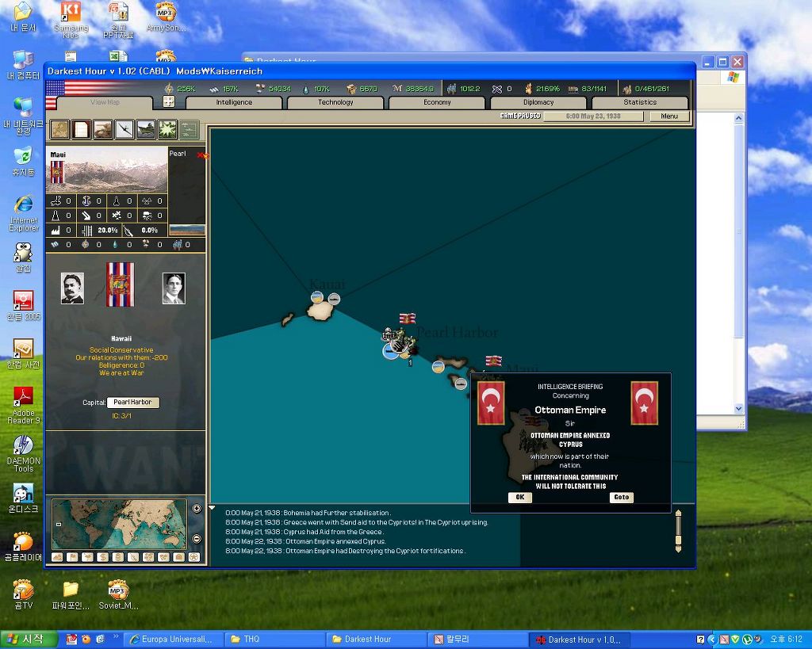Image resolution: width=812 pixels, height=649 pixels.
Task: Click the Pearl Harbor capital button
Action: pyautogui.click(x=133, y=402)
